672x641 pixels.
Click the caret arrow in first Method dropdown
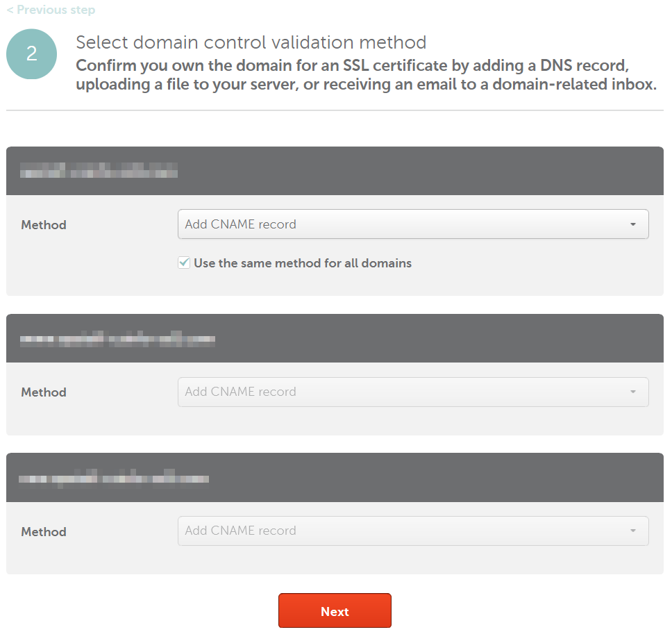click(633, 224)
